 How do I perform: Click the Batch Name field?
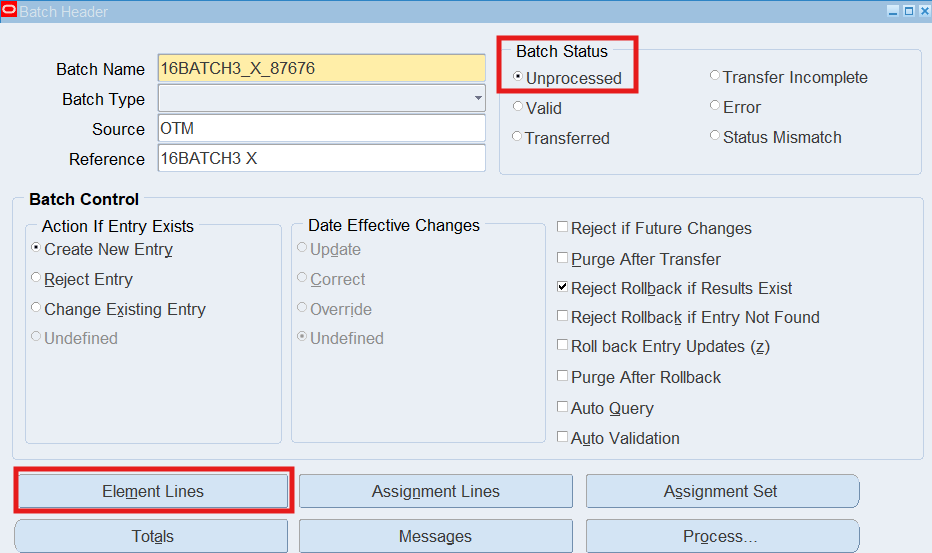(321, 69)
